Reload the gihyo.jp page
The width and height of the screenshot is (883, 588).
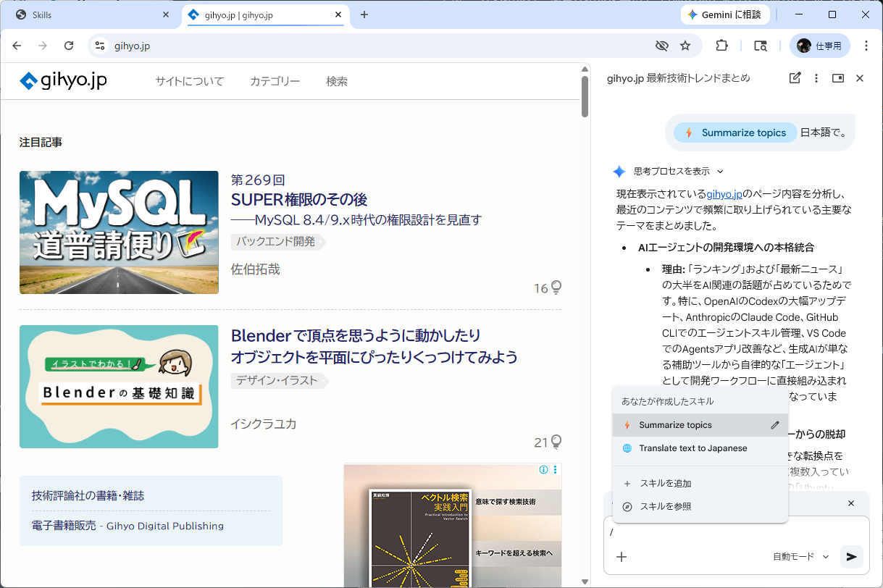click(x=69, y=46)
